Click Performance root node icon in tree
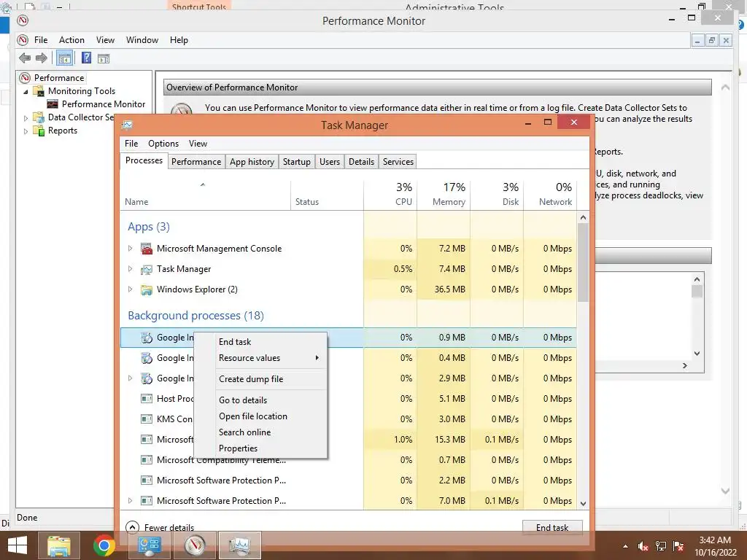The width and height of the screenshot is (747, 560). 25,77
